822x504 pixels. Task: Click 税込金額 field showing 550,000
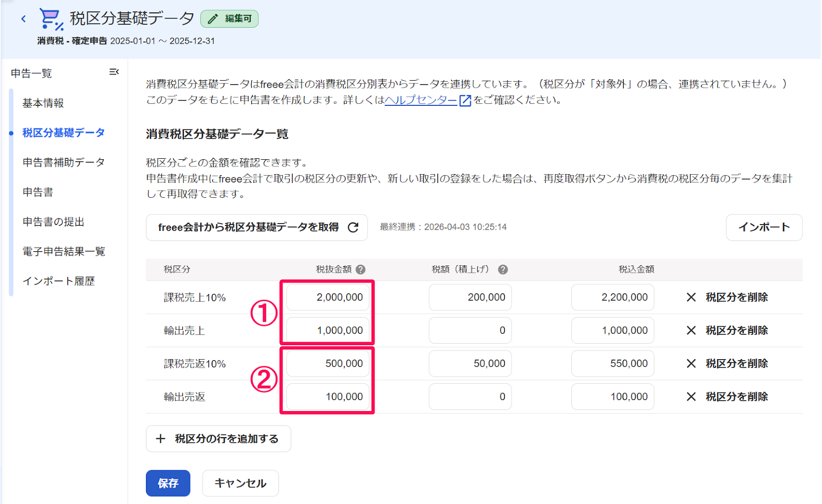[x=612, y=364]
